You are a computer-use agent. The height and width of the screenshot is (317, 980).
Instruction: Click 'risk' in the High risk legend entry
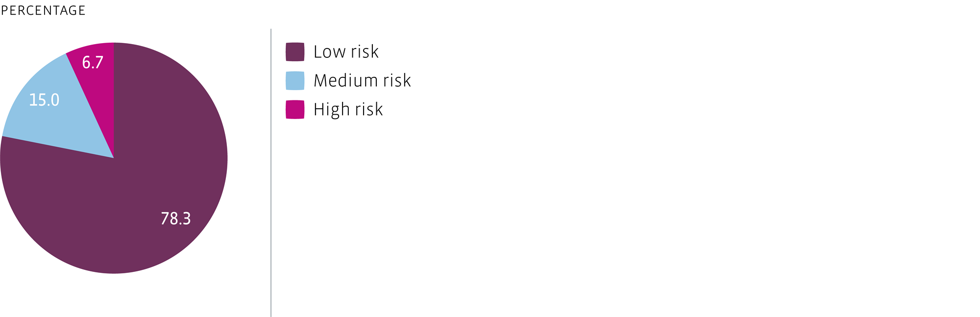coord(369,110)
